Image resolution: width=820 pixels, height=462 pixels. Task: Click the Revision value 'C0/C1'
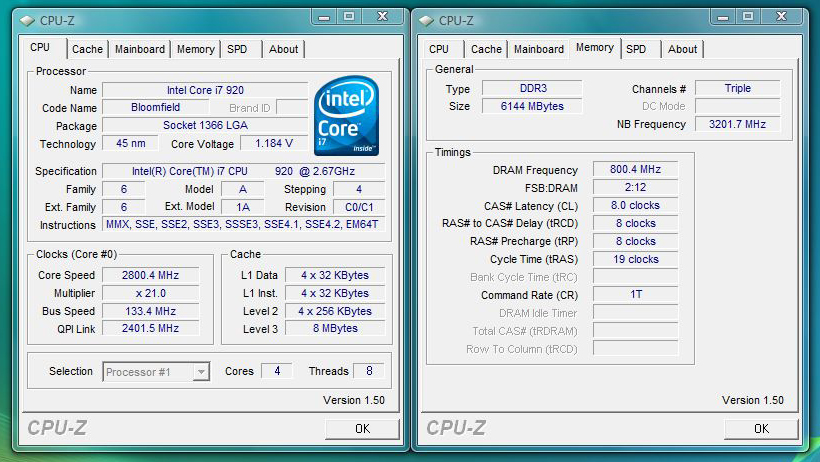(x=359, y=207)
